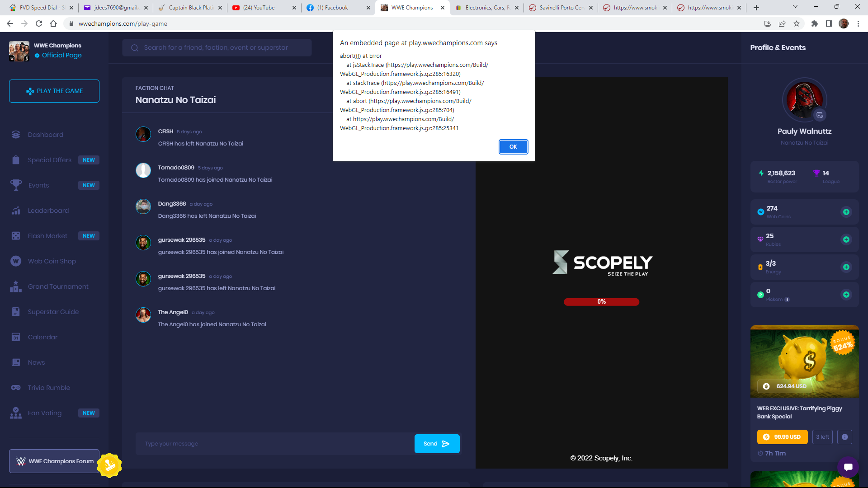
Task: Click OK in the error dialog
Action: 513,147
